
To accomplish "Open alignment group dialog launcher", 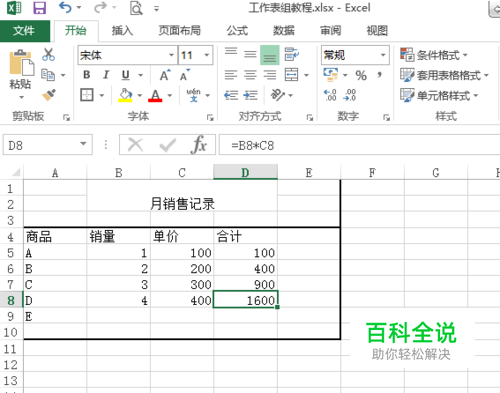I will tap(310, 117).
